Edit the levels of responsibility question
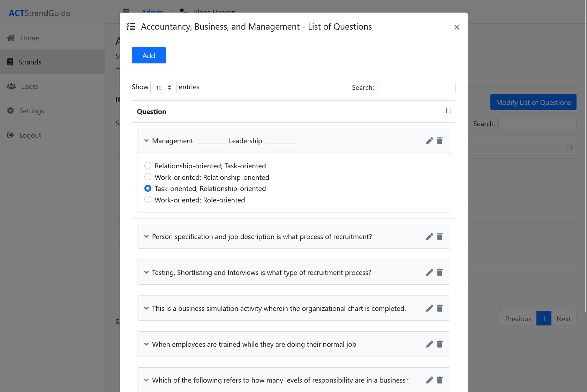 [429, 380]
